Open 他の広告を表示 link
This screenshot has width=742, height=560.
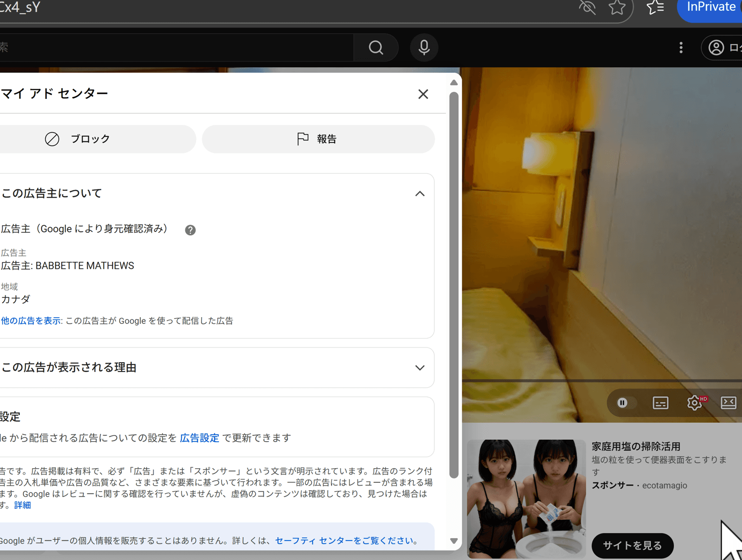pyautogui.click(x=31, y=320)
